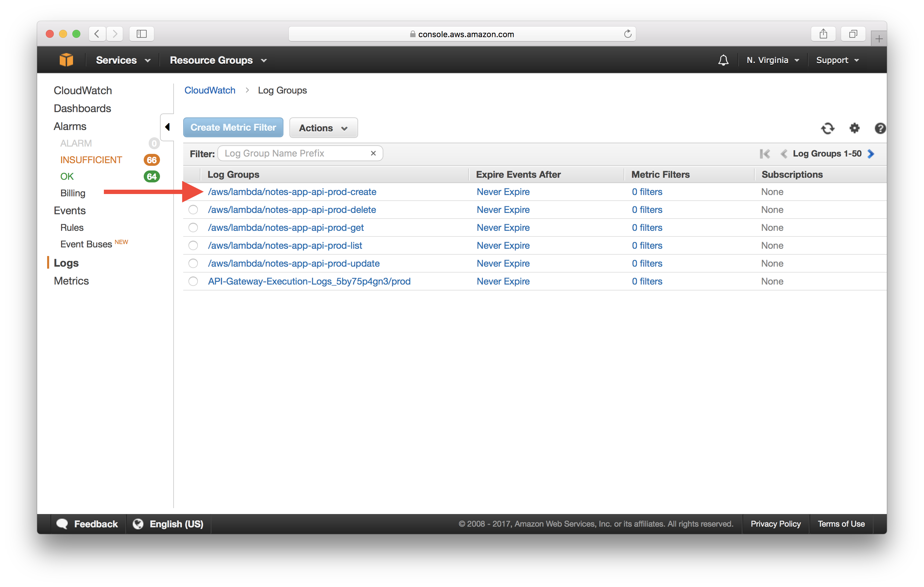Select radio for notes-app-api-prod-update
This screenshot has width=924, height=587.
(193, 263)
